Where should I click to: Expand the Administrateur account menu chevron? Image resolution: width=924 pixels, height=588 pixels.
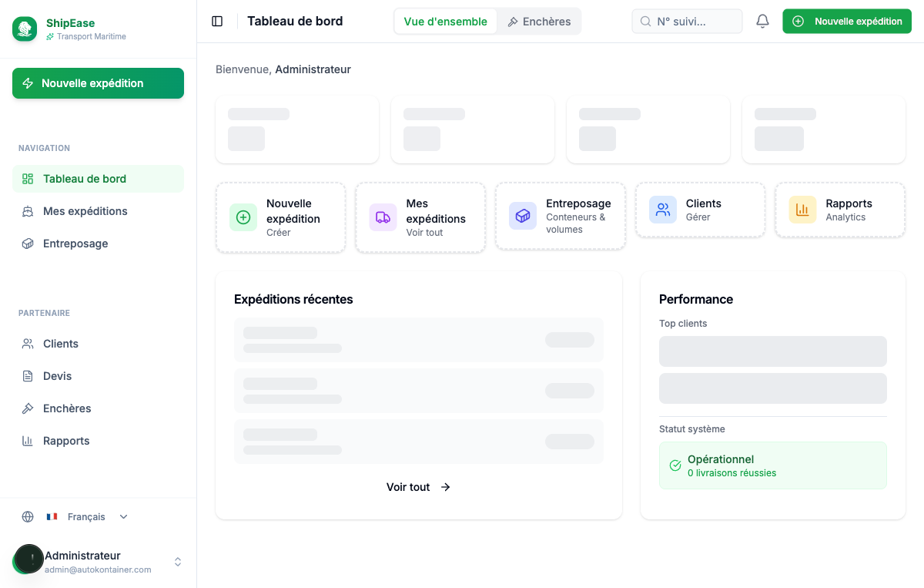point(178,562)
